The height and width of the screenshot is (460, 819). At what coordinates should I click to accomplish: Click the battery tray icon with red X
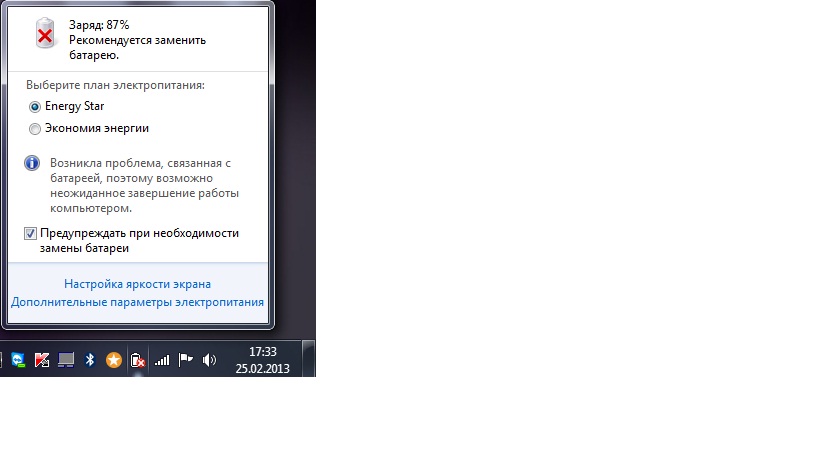(138, 359)
